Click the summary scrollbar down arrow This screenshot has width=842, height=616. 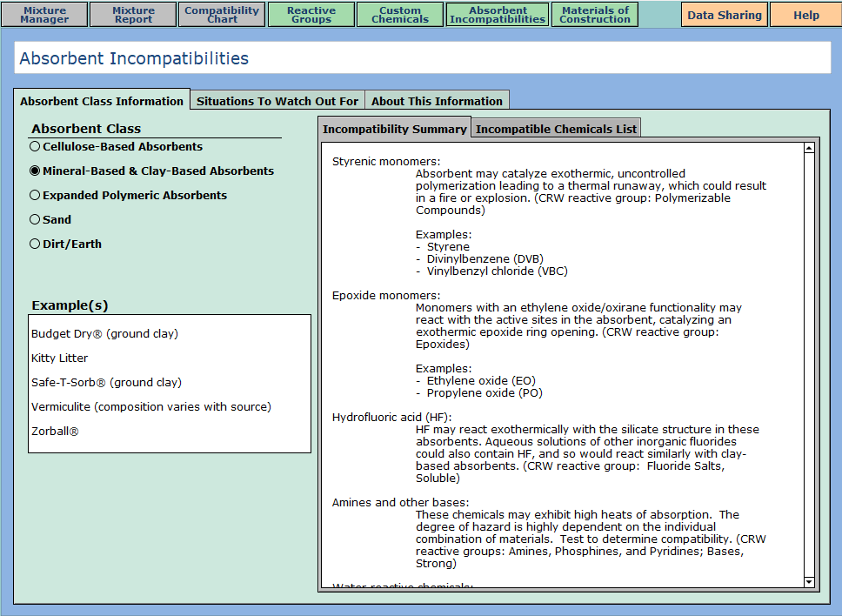pos(809,581)
